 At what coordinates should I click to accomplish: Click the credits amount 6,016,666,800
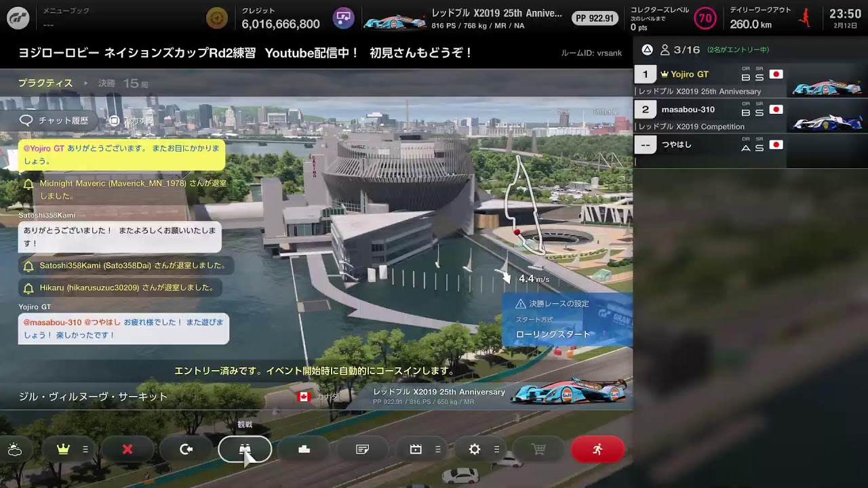tap(281, 24)
